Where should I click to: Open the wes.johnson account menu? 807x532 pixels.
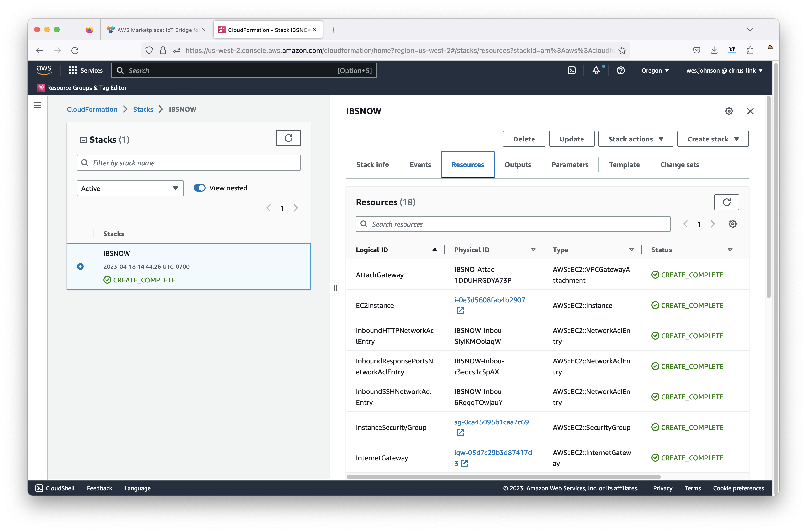point(724,70)
